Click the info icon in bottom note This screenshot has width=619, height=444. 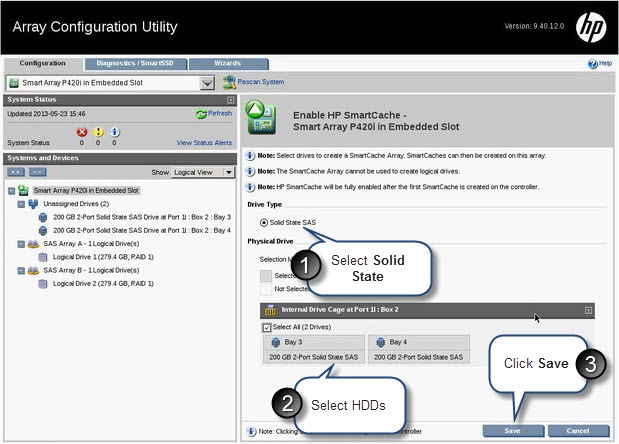coord(251,431)
